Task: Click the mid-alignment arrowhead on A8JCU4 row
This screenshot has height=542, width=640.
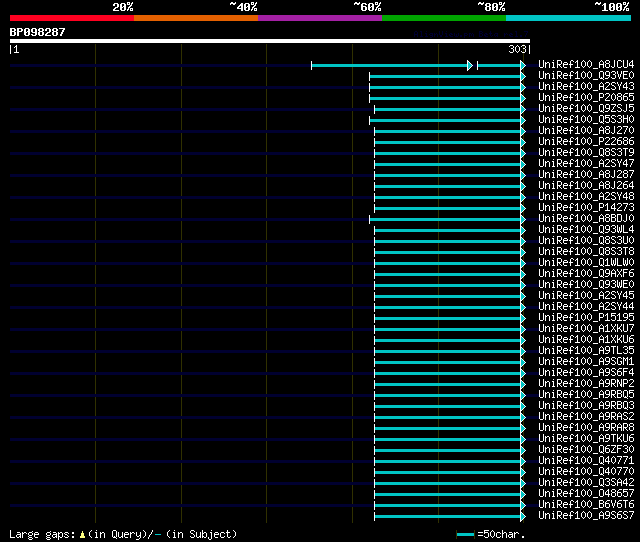Action: click(470, 65)
